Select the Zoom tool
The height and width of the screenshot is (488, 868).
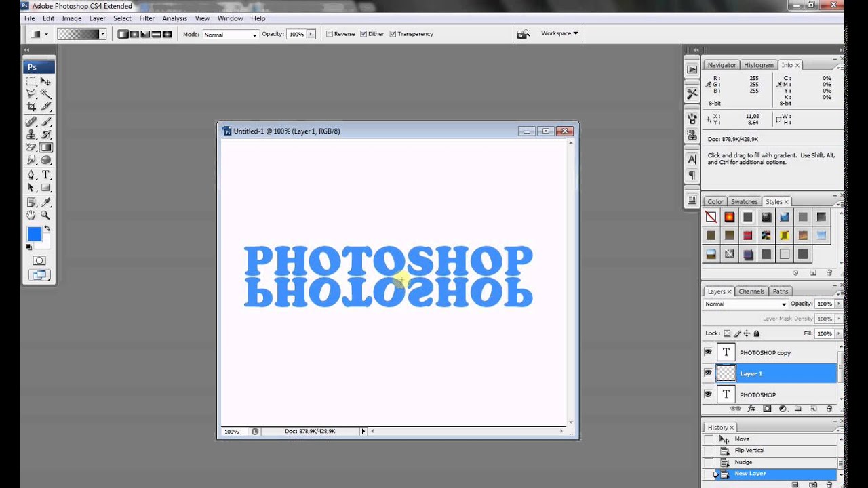tap(45, 215)
